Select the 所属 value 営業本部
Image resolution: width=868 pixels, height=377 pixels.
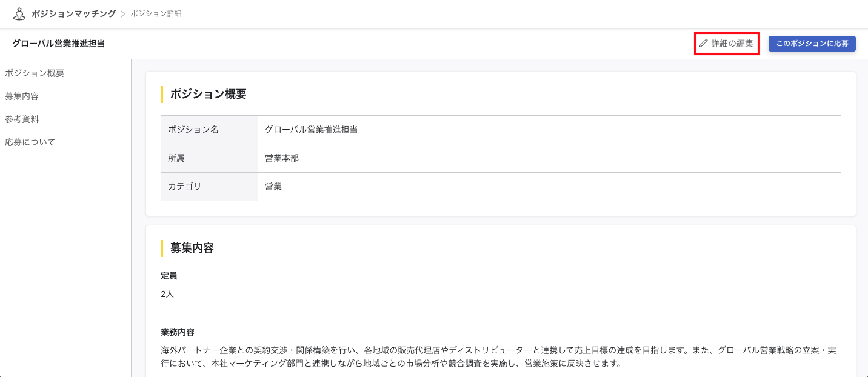click(x=280, y=158)
